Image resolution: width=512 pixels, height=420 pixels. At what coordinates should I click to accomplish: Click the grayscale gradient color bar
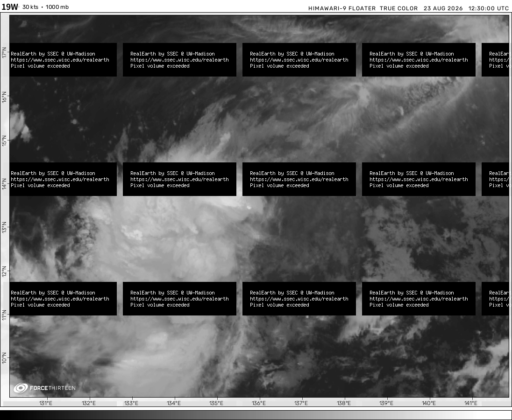tap(256, 415)
